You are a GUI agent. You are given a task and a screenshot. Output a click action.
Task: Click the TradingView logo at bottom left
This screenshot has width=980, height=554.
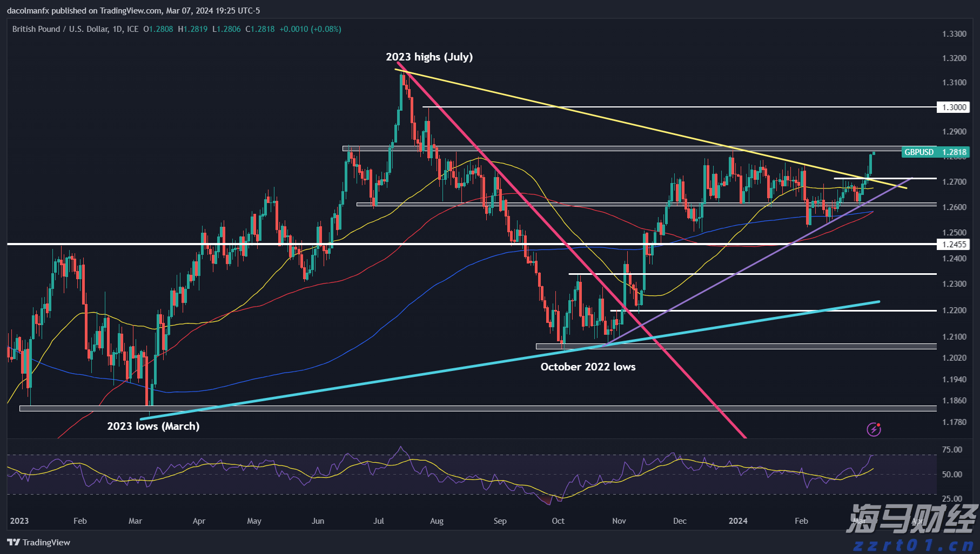tap(39, 542)
